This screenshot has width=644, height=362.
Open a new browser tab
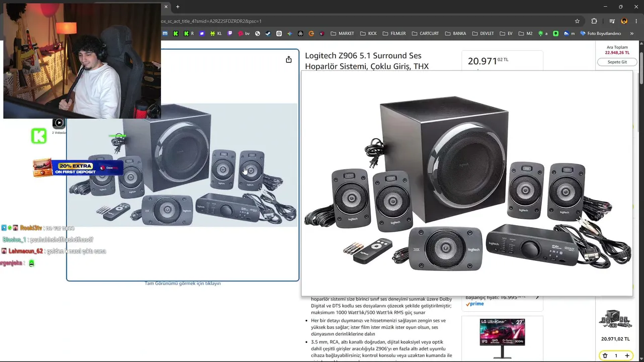pyautogui.click(x=178, y=7)
